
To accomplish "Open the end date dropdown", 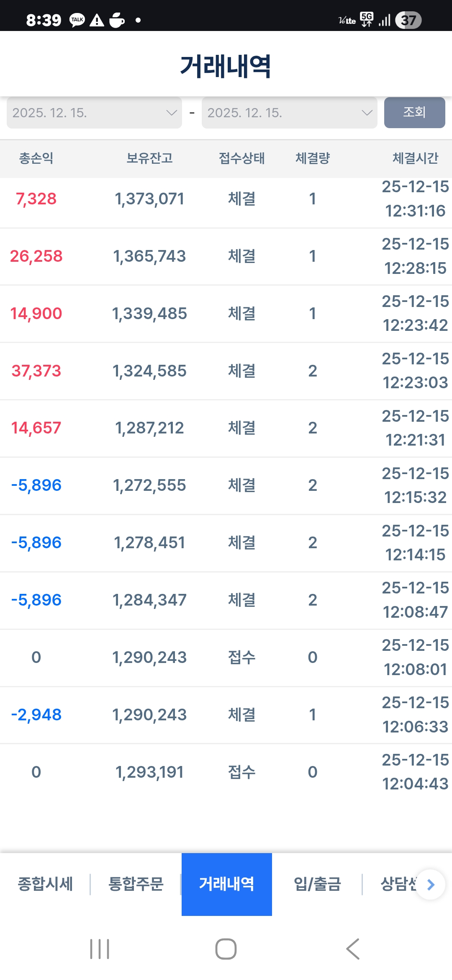I will point(290,113).
